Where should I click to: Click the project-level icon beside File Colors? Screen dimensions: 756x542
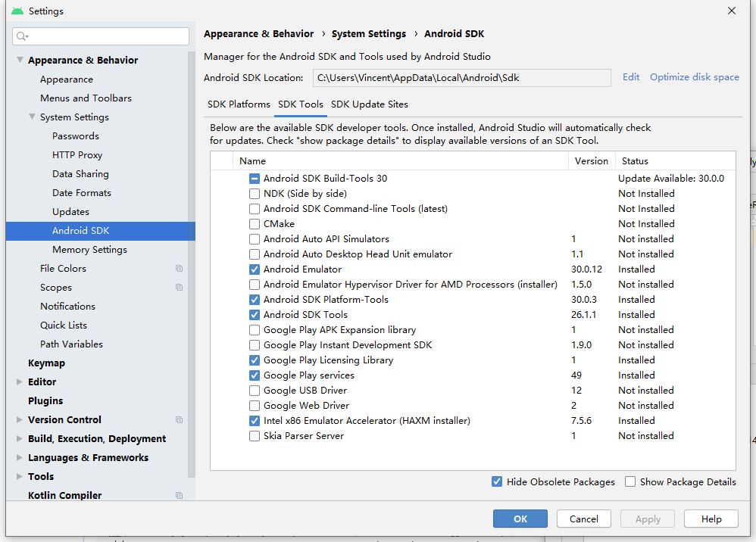point(179,269)
